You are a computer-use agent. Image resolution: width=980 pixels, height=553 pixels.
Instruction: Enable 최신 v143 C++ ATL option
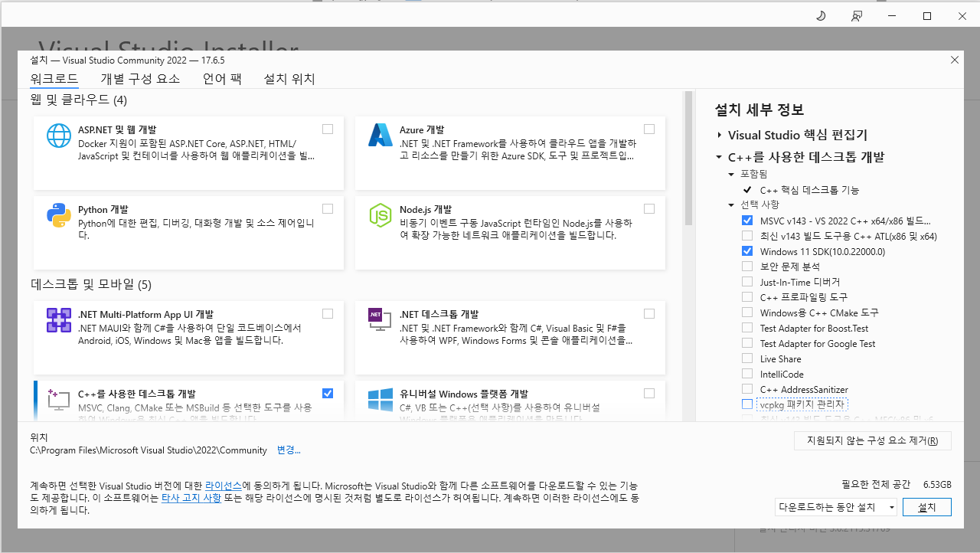(x=747, y=236)
